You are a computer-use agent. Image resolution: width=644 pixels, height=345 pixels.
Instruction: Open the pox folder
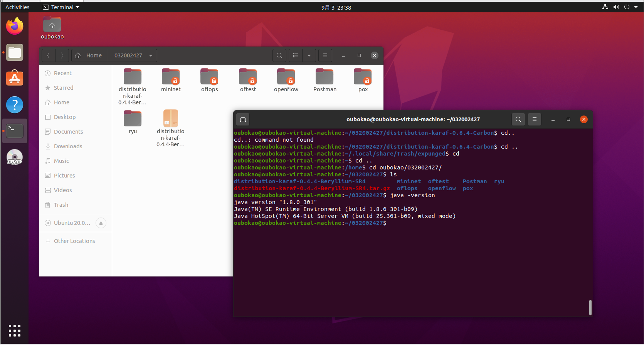click(x=363, y=81)
